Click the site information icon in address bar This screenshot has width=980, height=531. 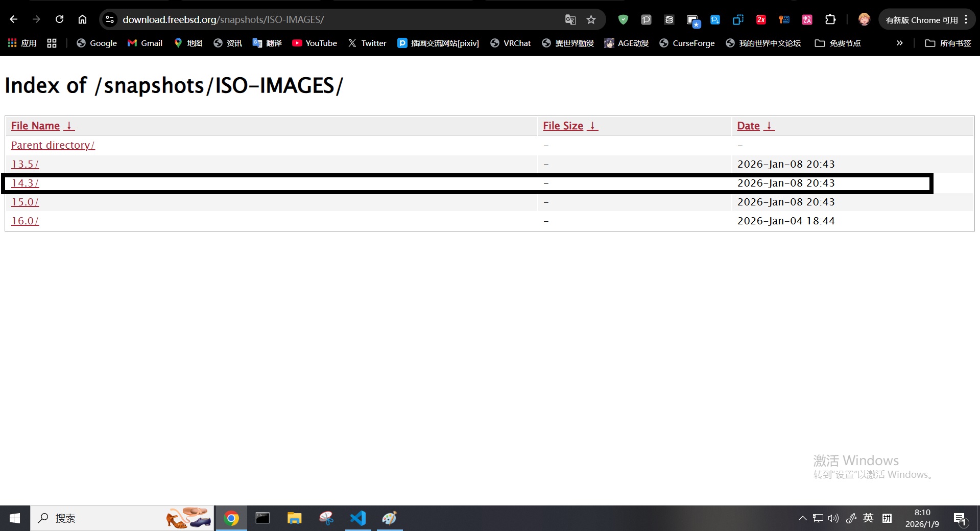click(x=110, y=19)
